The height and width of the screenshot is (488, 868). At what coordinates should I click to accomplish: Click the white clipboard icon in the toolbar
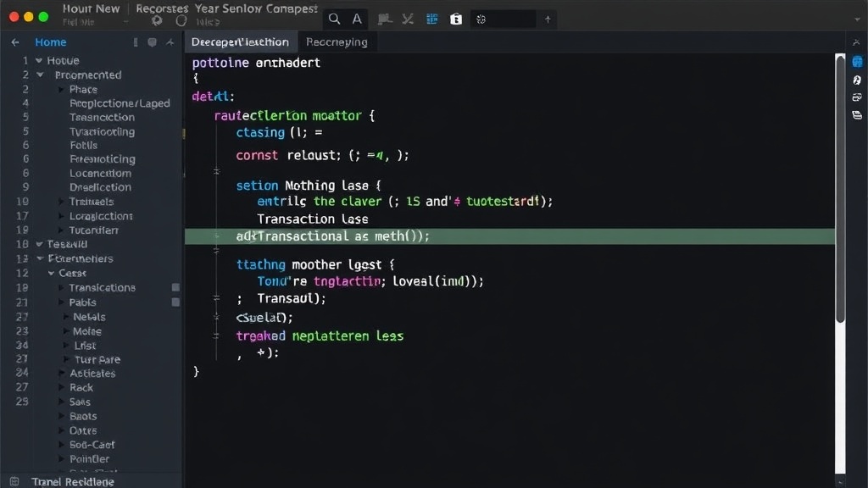(x=455, y=19)
